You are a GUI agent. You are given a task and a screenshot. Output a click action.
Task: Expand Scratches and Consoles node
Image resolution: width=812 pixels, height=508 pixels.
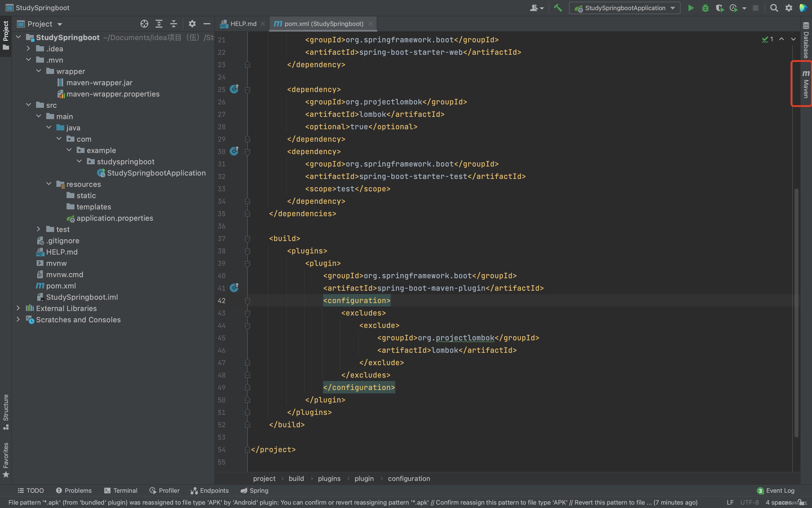click(x=18, y=319)
